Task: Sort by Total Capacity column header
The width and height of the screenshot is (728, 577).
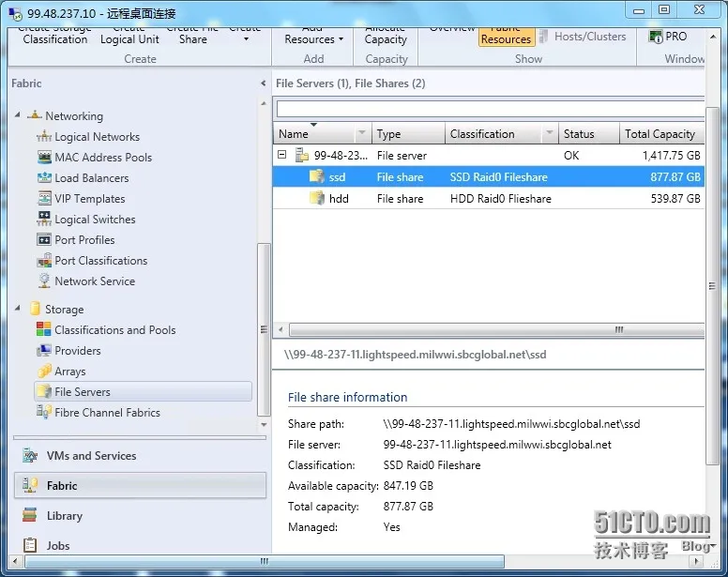Action: click(x=661, y=133)
